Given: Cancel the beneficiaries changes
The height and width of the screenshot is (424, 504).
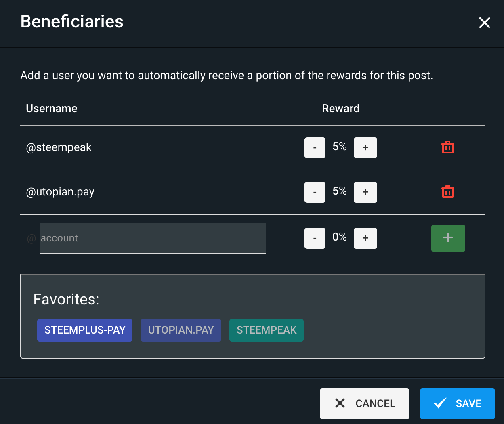Looking at the screenshot, I should tap(365, 404).
